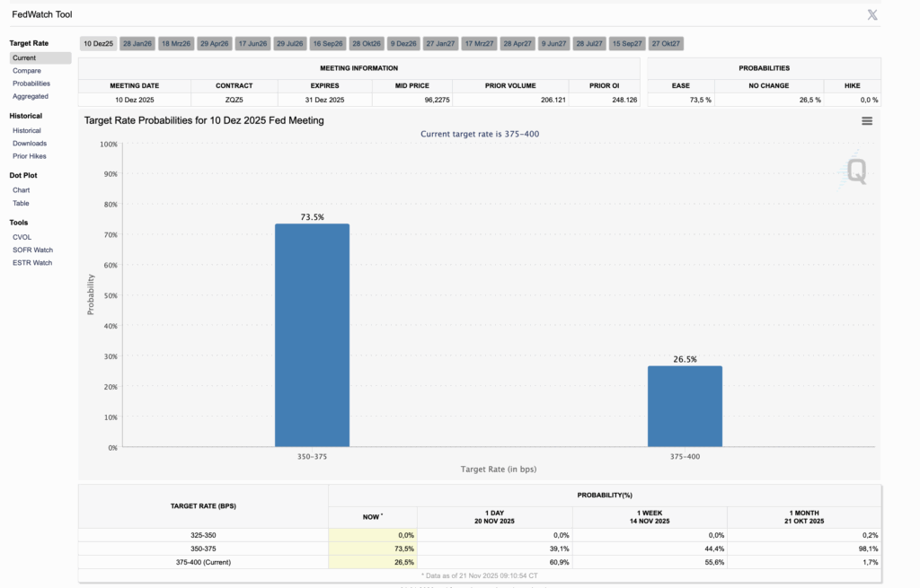
Task: Open the Aggregated view link
Action: 31,97
